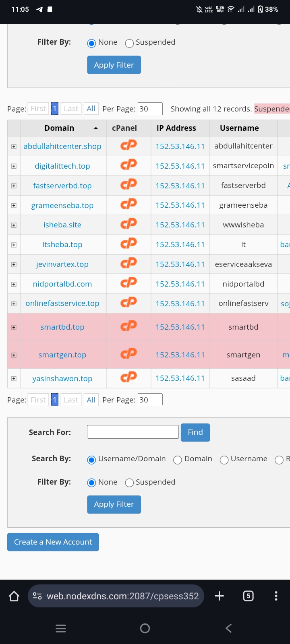The image size is (290, 644).
Task: Expand smartgen.top account details
Action: [x=14, y=355]
